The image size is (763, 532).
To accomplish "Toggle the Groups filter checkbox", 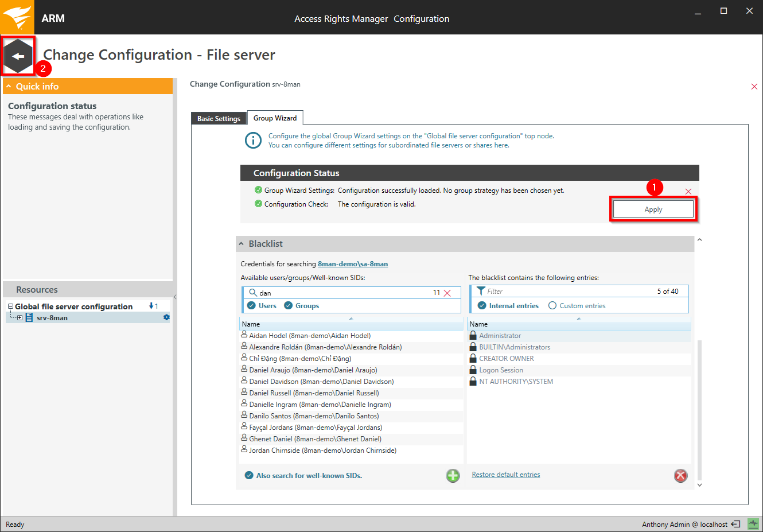I will pos(289,306).
